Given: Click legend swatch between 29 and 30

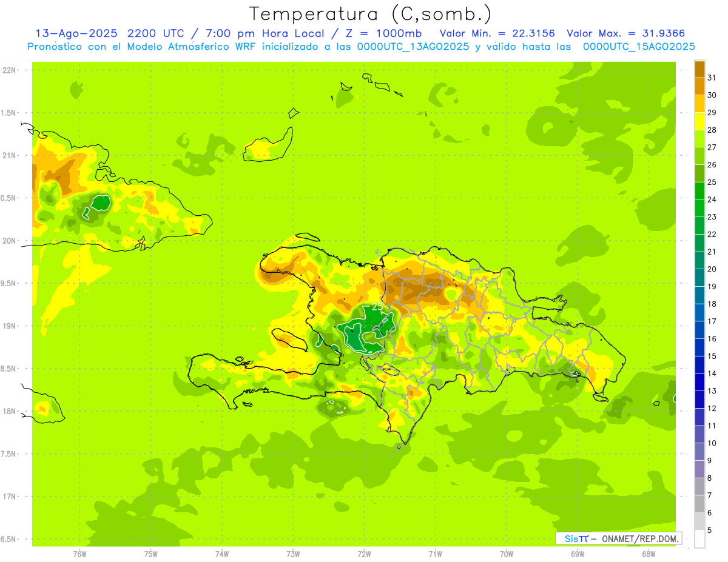Looking at the screenshot, I should point(699,104).
